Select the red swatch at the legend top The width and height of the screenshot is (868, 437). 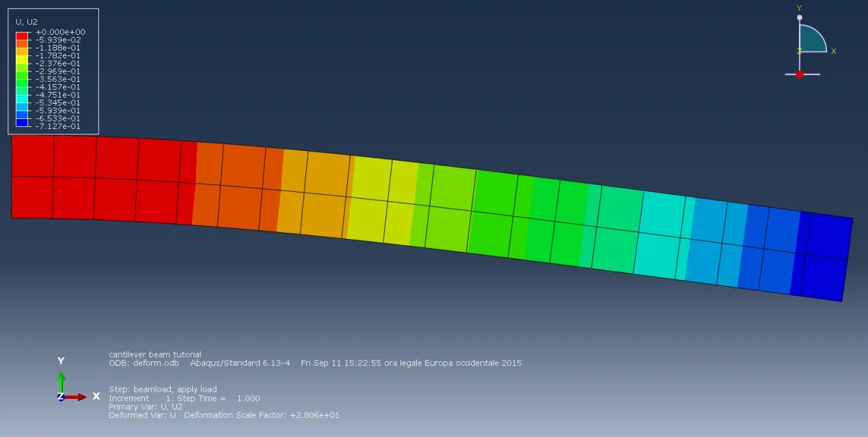22,35
